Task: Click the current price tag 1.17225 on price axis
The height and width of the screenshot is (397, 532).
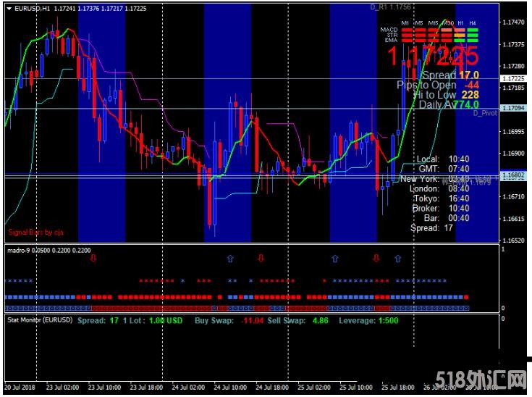Action: tap(513, 78)
